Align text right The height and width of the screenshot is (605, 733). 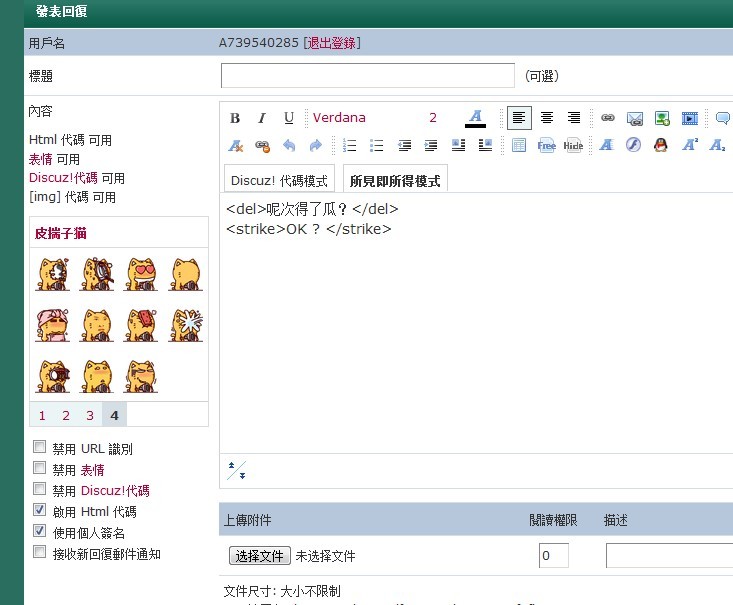pos(574,118)
